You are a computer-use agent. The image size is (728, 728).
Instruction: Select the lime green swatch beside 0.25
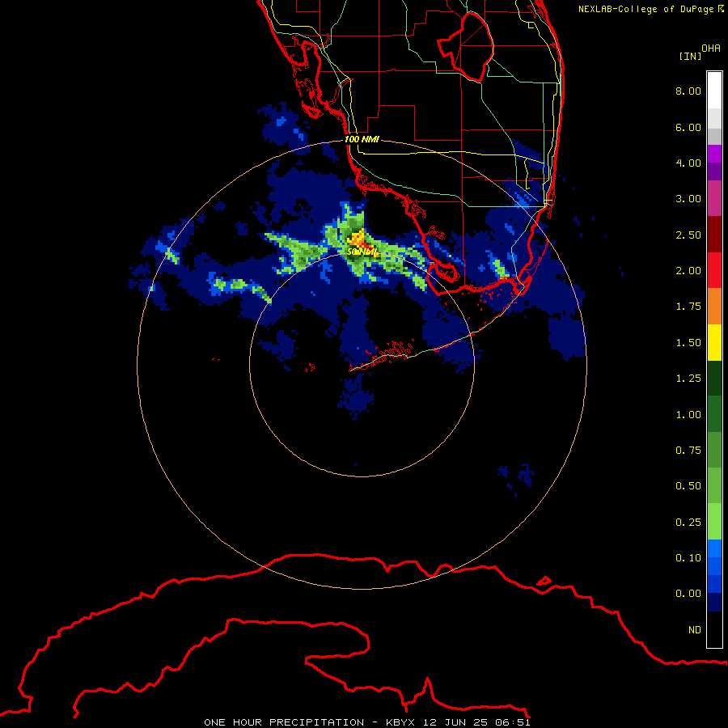pyautogui.click(x=714, y=522)
